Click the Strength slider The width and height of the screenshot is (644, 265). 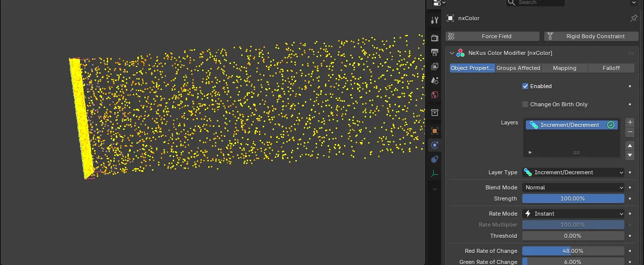pos(573,198)
